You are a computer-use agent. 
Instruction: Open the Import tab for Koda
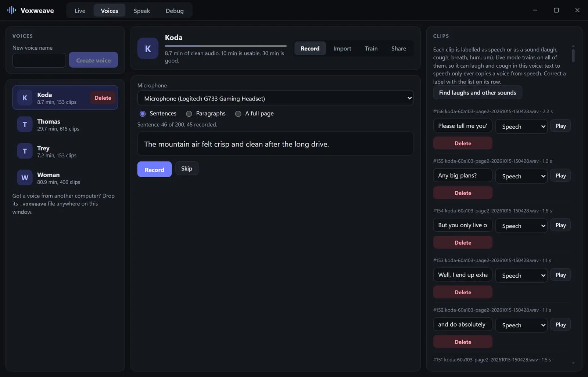pyautogui.click(x=342, y=49)
